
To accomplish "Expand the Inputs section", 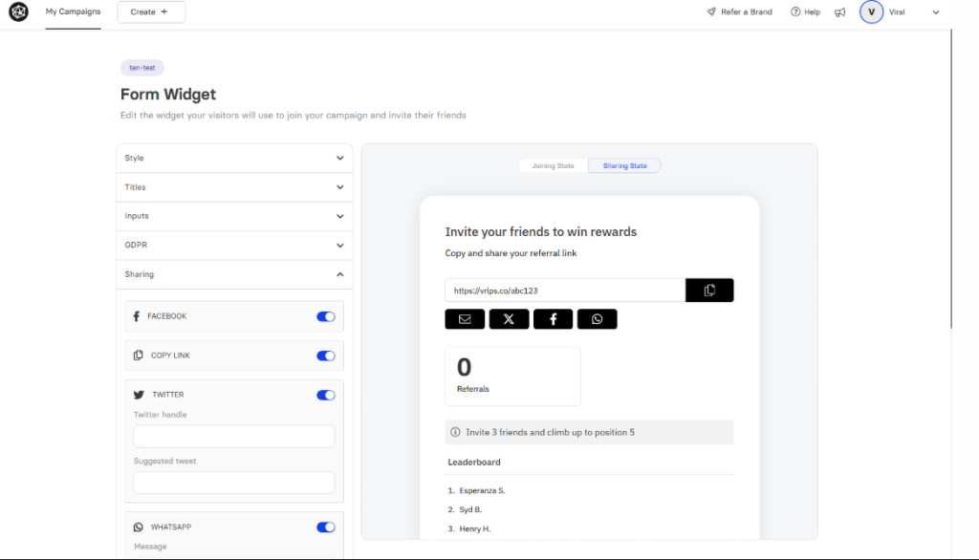I will coord(234,216).
